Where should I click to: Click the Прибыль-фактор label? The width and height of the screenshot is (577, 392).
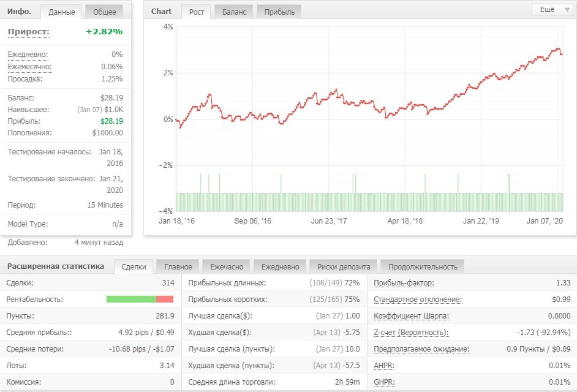tap(404, 283)
